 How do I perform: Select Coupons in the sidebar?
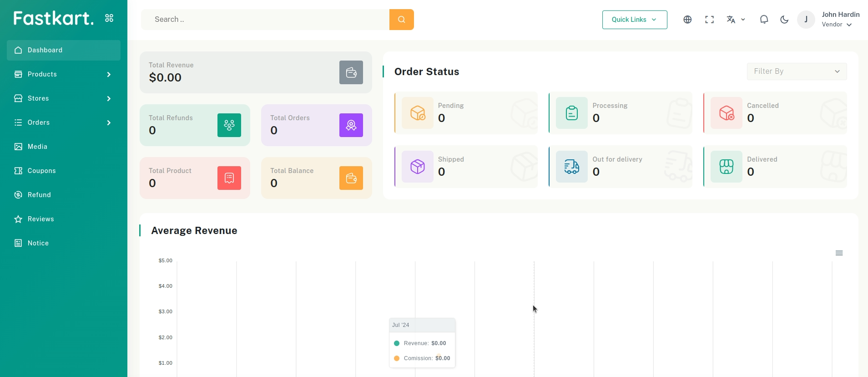(x=41, y=171)
